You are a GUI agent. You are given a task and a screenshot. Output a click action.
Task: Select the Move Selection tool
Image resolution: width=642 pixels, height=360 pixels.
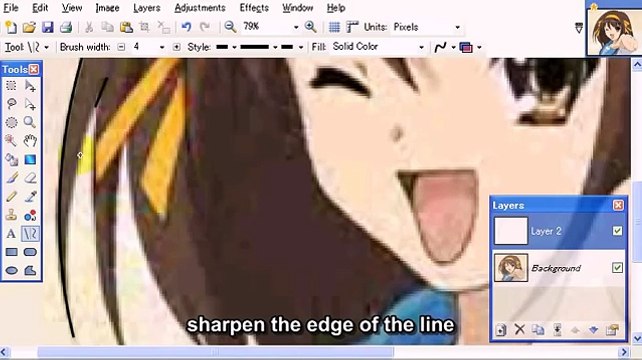point(30,104)
